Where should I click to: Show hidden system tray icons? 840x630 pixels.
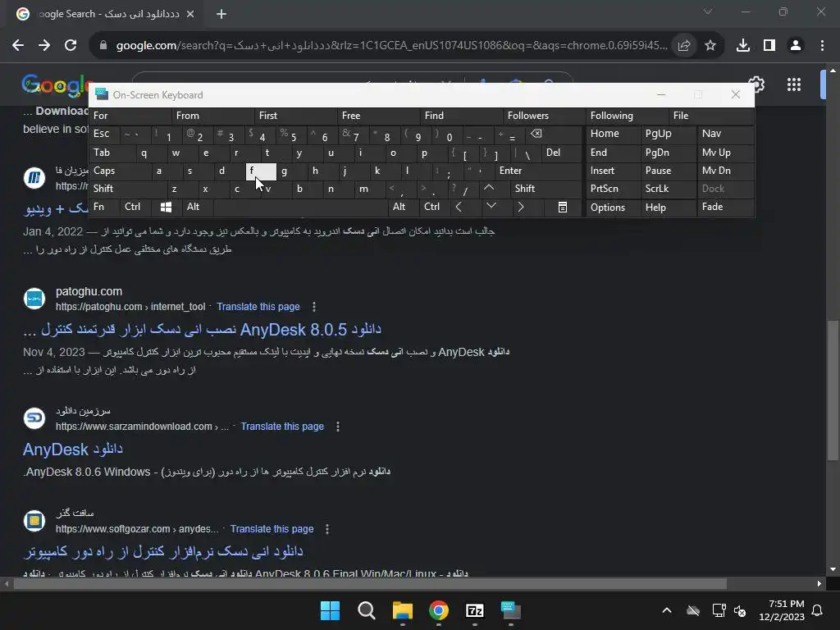pos(667,610)
